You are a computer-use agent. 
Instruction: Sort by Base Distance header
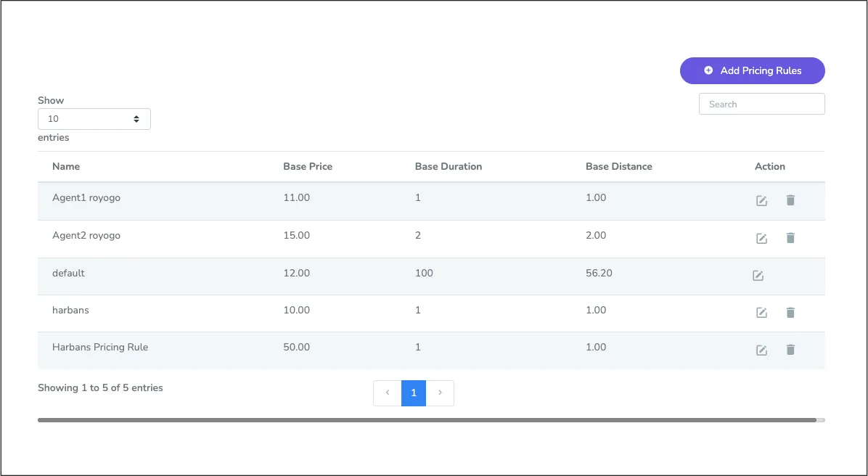click(618, 167)
